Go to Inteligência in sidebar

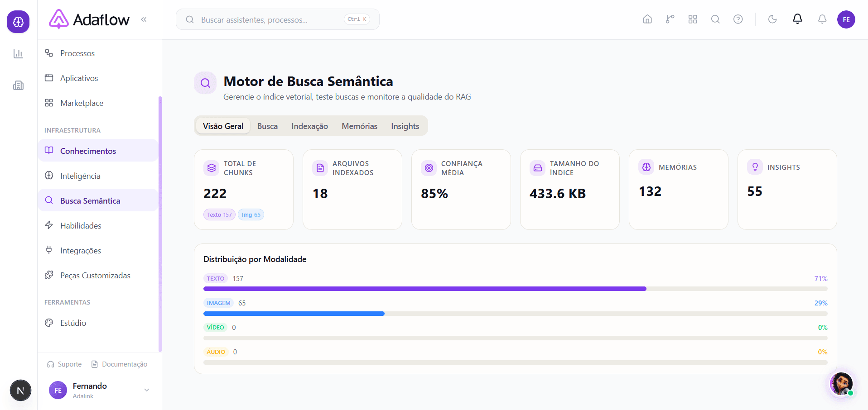coord(98,176)
